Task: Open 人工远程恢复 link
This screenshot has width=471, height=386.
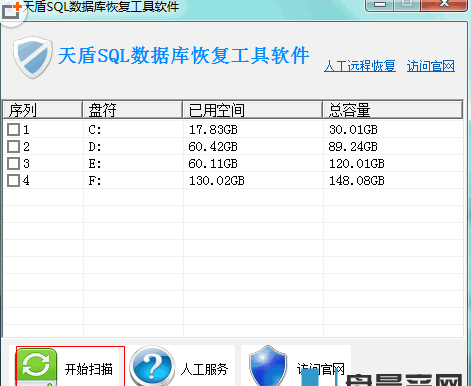Action: 360,66
